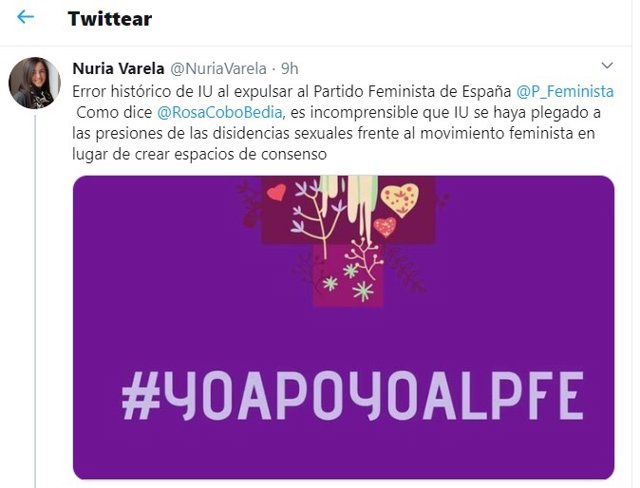Click the green star flowers in image
This screenshot has width=640, height=488.
pos(348,283)
